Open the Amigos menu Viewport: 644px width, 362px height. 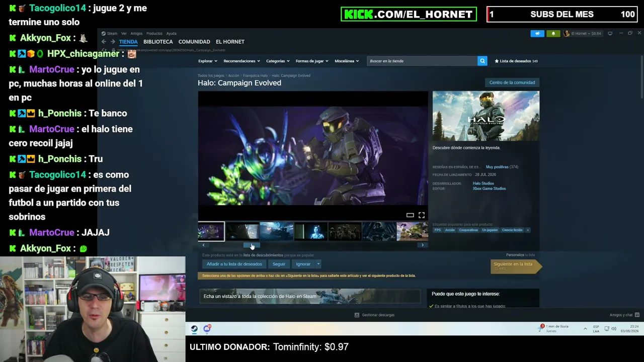[x=137, y=34]
